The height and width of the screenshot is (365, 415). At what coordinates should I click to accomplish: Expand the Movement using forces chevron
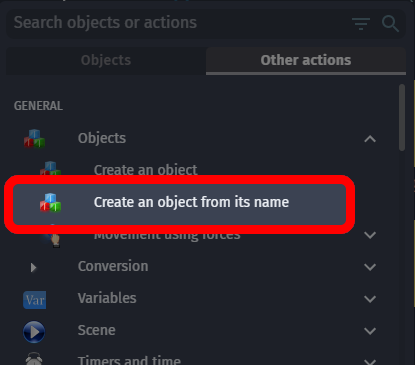pos(370,235)
